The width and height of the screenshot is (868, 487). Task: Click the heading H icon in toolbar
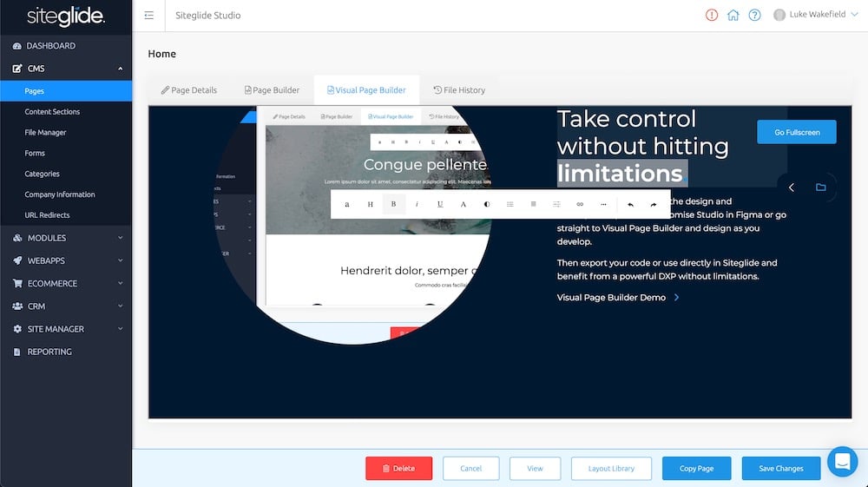(371, 204)
